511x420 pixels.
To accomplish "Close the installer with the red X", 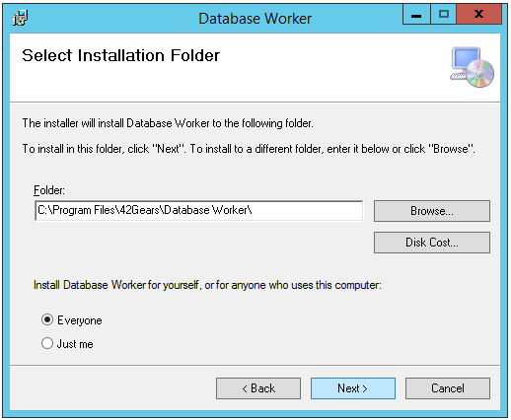I will pos(479,15).
